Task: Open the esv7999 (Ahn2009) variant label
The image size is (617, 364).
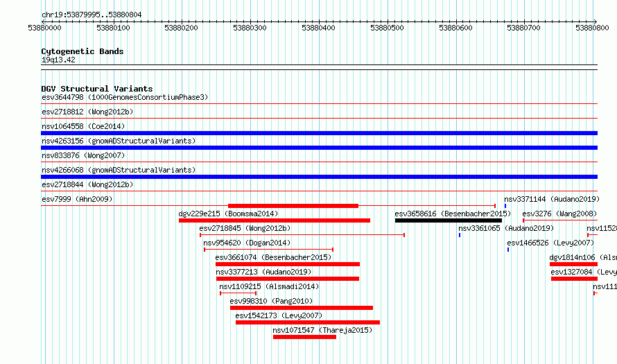Action: click(x=77, y=199)
